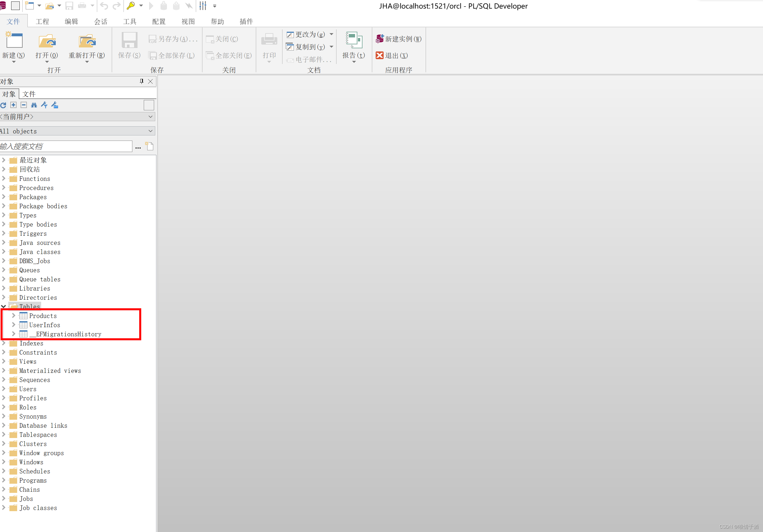Check the checkbox beside the objects toolbar

tap(149, 105)
